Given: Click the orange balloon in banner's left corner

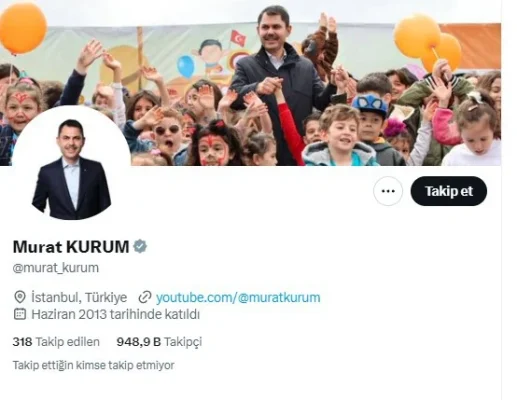Looking at the screenshot, I should pos(23,28).
